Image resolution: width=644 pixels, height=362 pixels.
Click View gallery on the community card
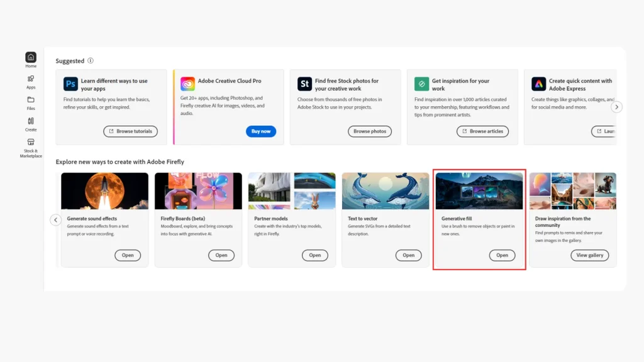tap(589, 255)
